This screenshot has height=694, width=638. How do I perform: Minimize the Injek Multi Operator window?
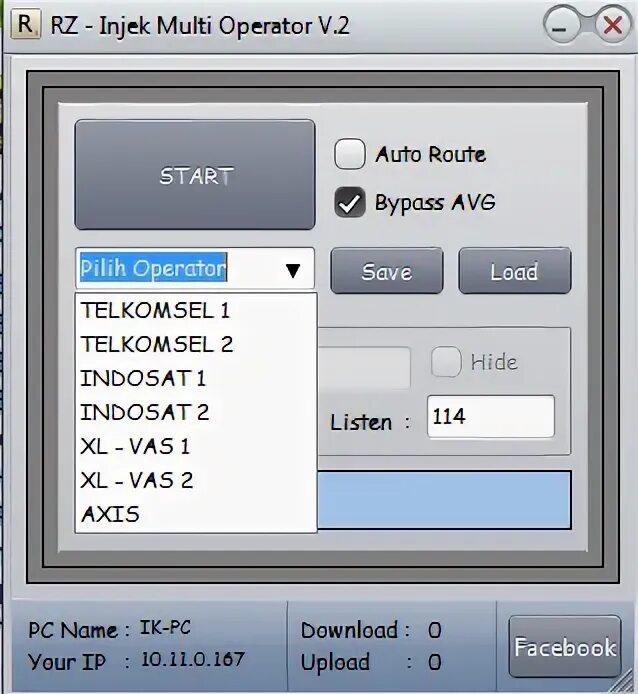(561, 26)
